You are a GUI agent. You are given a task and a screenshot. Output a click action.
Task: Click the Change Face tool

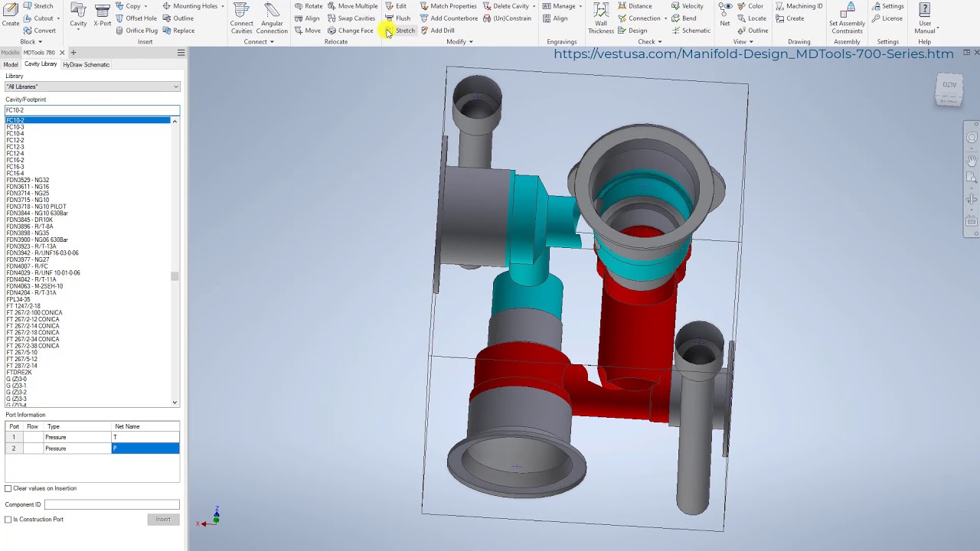click(351, 31)
